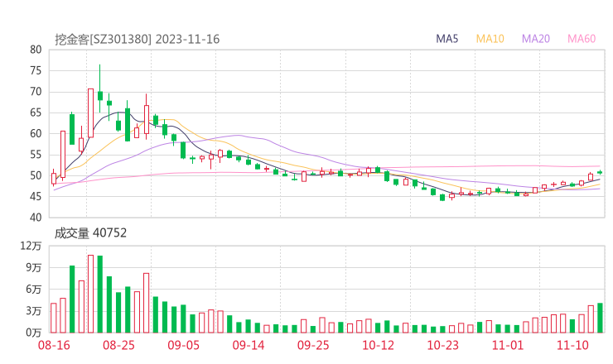Click the MA20 legend label
Viewport: 613px width, 364px height.
click(536, 39)
